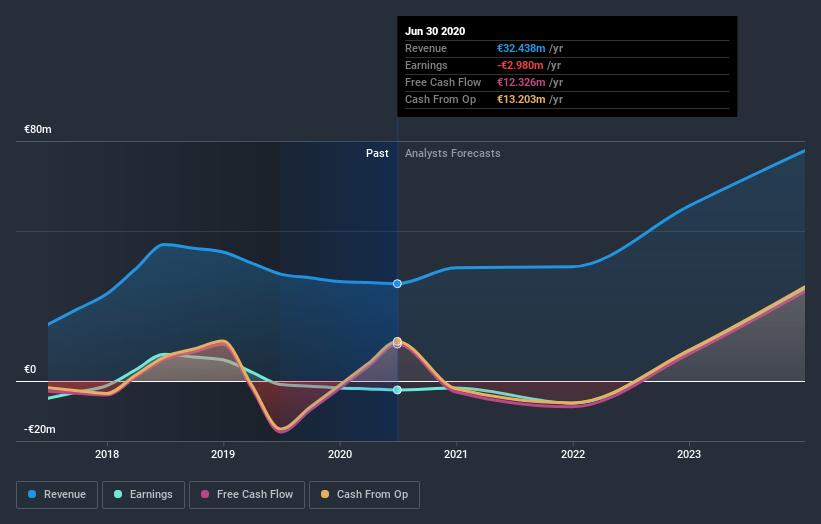Toggle the Revenue series in legend
The width and height of the screenshot is (821, 524).
click(57, 495)
